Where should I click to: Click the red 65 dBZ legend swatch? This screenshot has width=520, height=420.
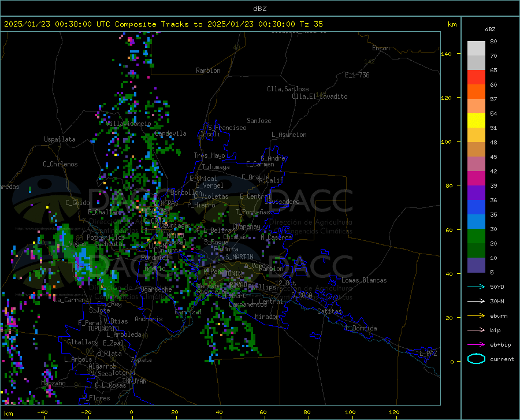(476, 77)
